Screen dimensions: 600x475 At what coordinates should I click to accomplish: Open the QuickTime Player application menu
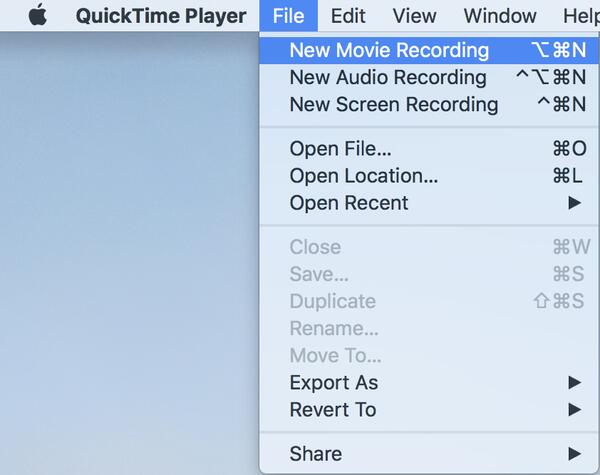click(x=160, y=16)
